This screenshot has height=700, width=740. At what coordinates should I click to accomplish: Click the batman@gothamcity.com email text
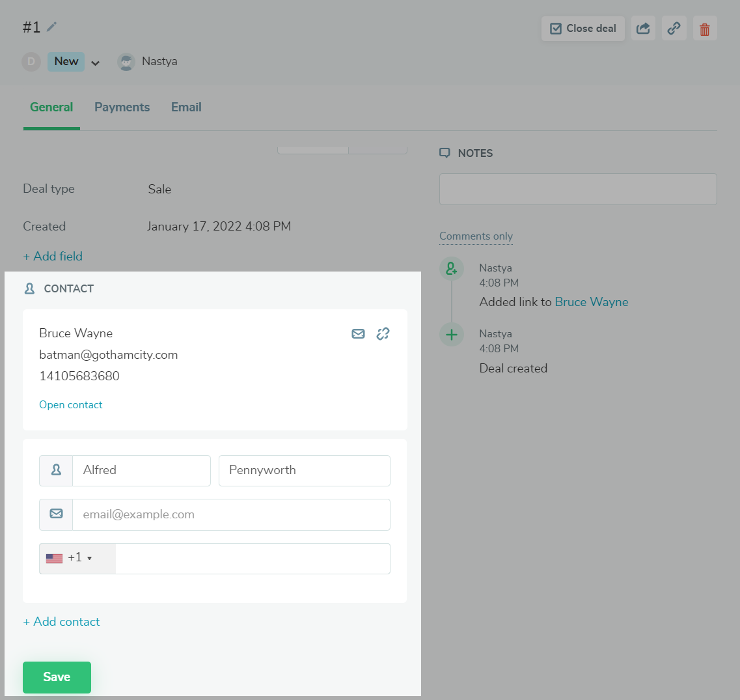[109, 355]
